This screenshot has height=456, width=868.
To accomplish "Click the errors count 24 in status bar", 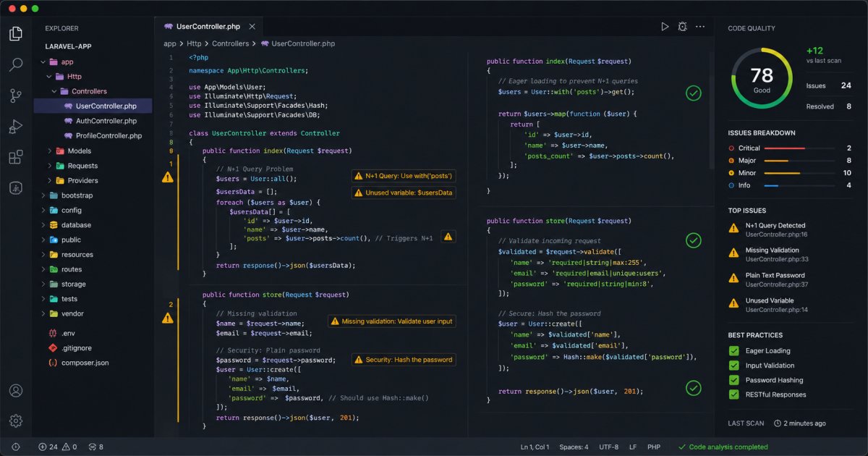I will point(48,447).
